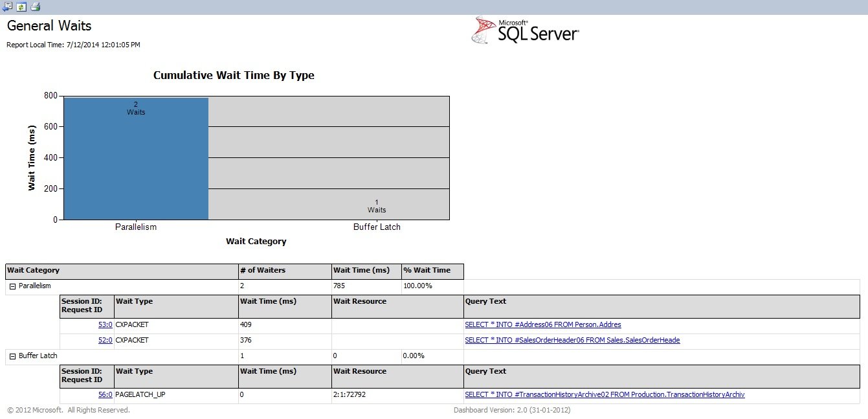Open session 52:0 link
Screen dimensions: 868x419
click(x=105, y=340)
